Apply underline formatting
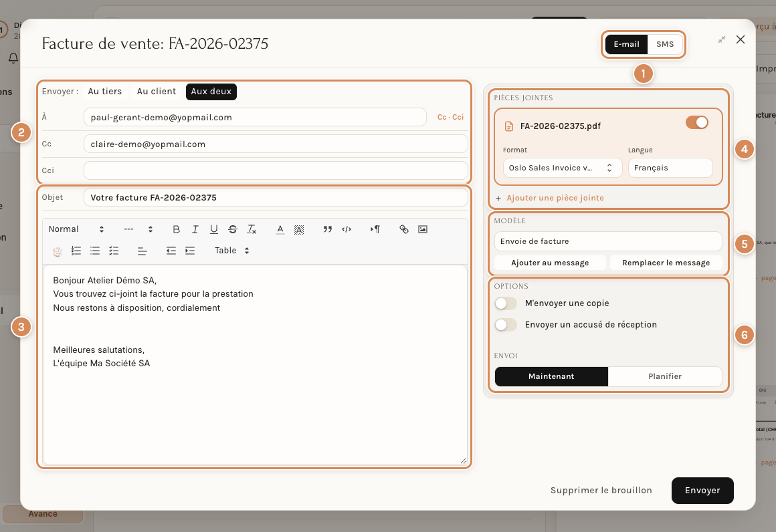This screenshot has width=776, height=532. click(x=214, y=229)
